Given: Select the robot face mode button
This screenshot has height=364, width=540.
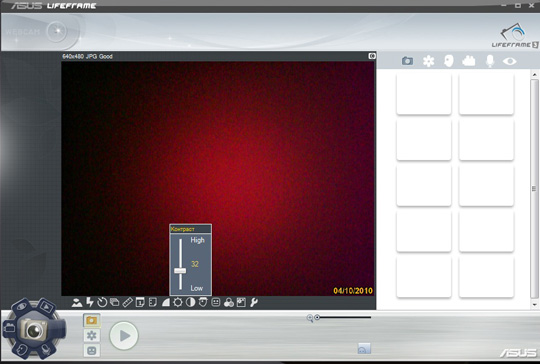Looking at the screenshot, I should pyautogui.click(x=92, y=350).
